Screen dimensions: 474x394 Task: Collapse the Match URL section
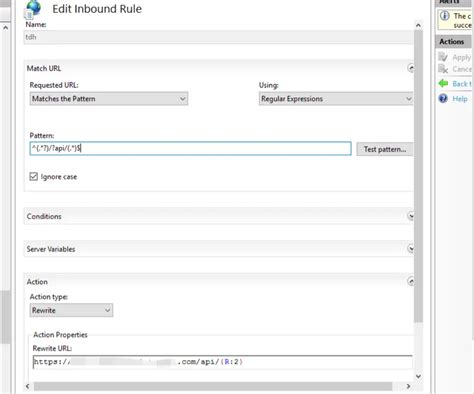pos(411,68)
